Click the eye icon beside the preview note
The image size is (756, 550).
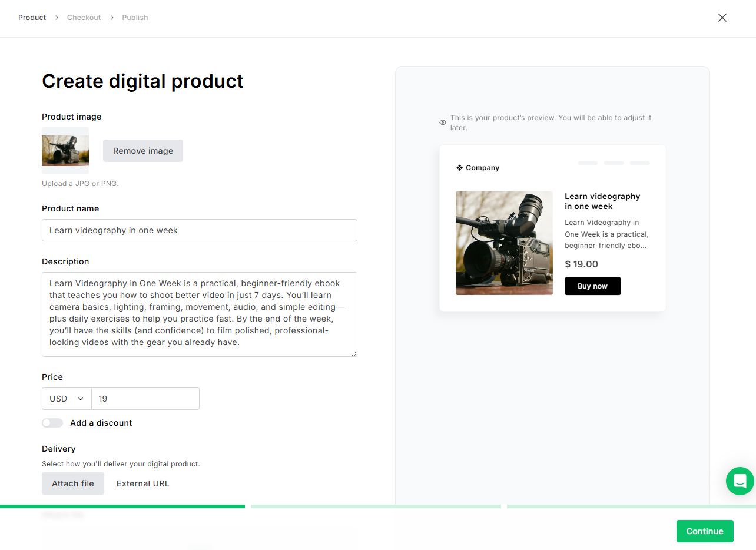tap(442, 122)
